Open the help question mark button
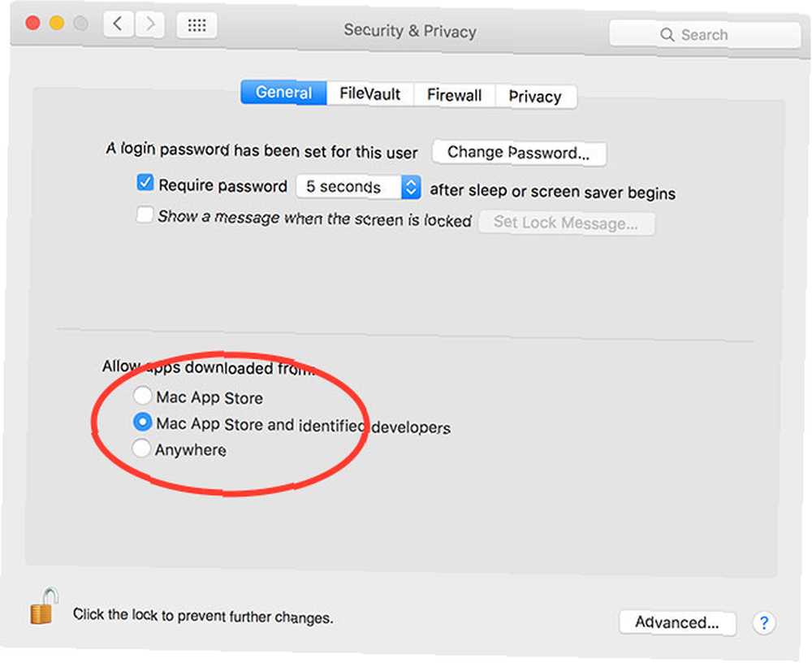 [x=764, y=622]
